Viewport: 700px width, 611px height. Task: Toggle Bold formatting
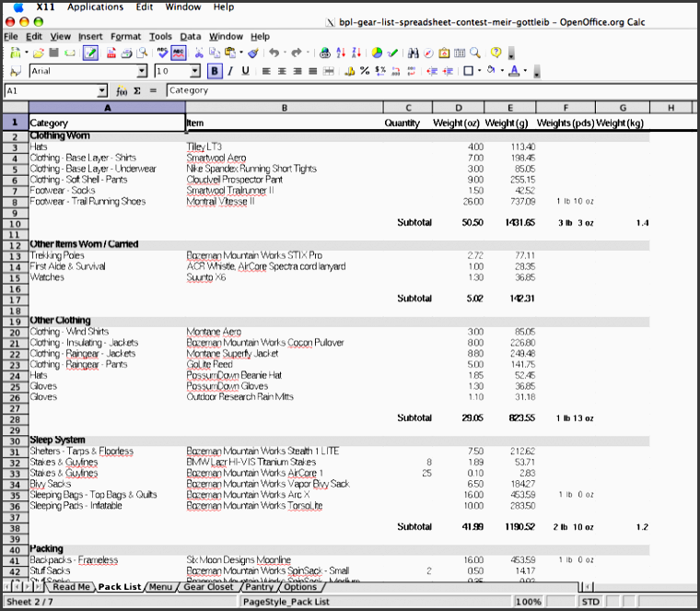(215, 71)
